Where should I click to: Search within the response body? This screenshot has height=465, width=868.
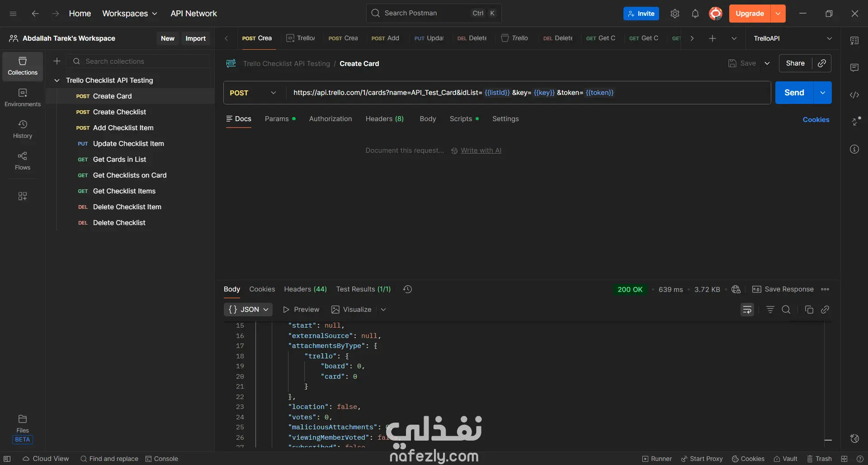coord(786,310)
